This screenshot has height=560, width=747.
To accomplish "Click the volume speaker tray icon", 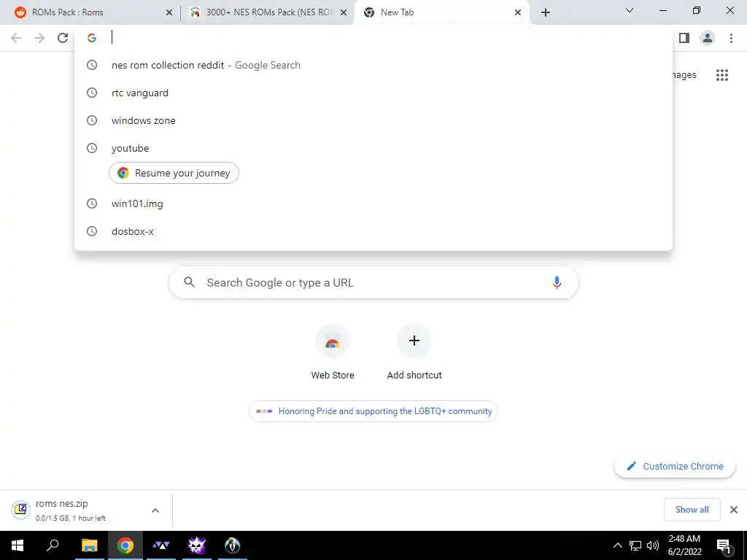I will (x=653, y=545).
